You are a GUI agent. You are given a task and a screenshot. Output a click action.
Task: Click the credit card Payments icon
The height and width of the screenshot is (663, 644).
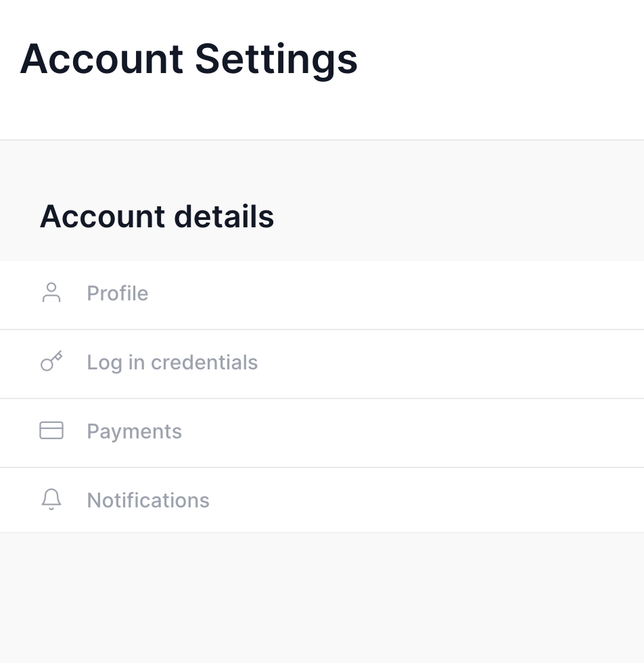pyautogui.click(x=51, y=430)
